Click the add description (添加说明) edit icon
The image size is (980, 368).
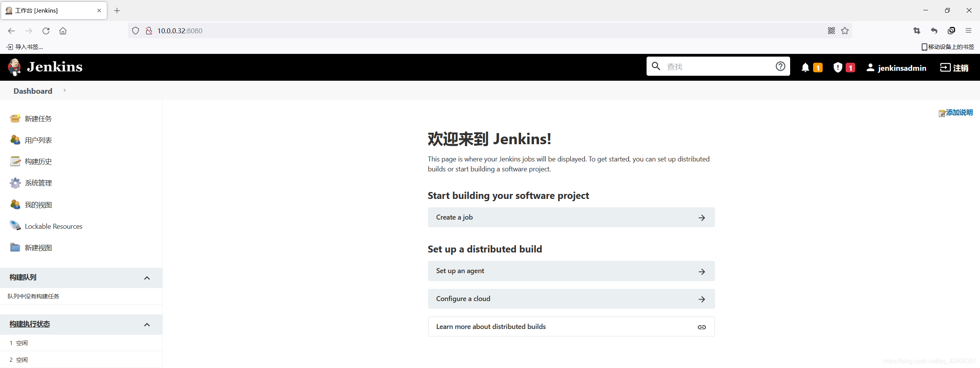942,113
